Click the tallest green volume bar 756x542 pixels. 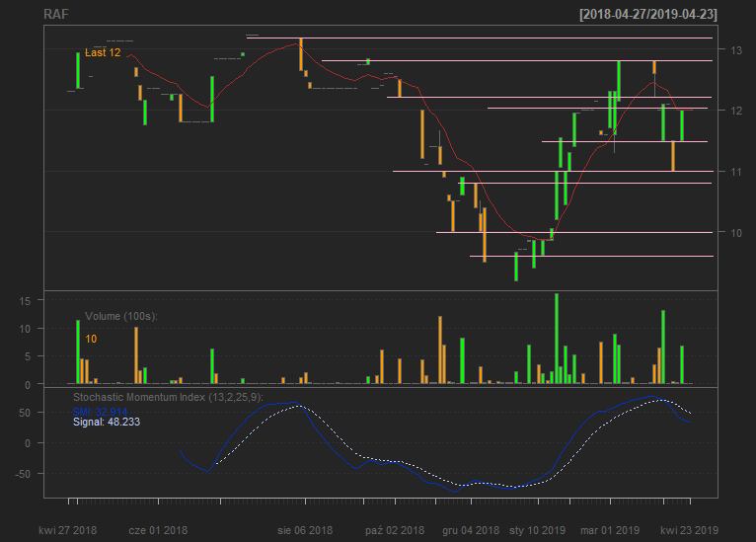click(557, 339)
